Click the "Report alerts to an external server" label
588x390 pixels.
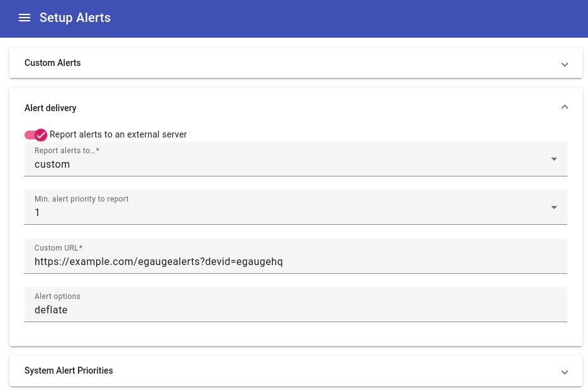118,134
